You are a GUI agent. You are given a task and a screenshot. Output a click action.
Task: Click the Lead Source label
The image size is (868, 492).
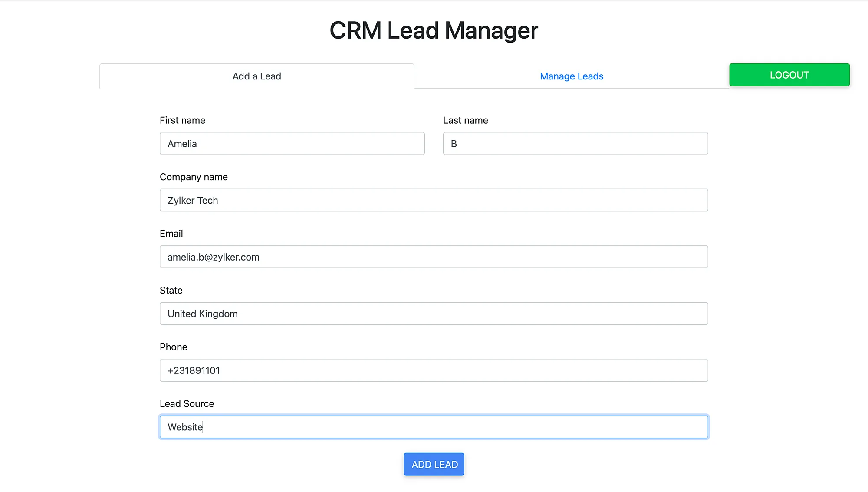pyautogui.click(x=187, y=404)
